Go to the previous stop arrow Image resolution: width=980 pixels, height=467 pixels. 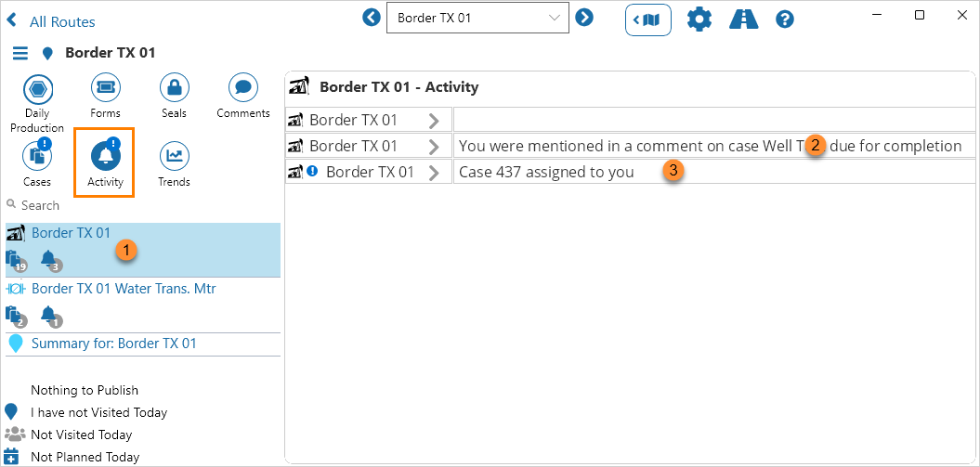click(372, 17)
